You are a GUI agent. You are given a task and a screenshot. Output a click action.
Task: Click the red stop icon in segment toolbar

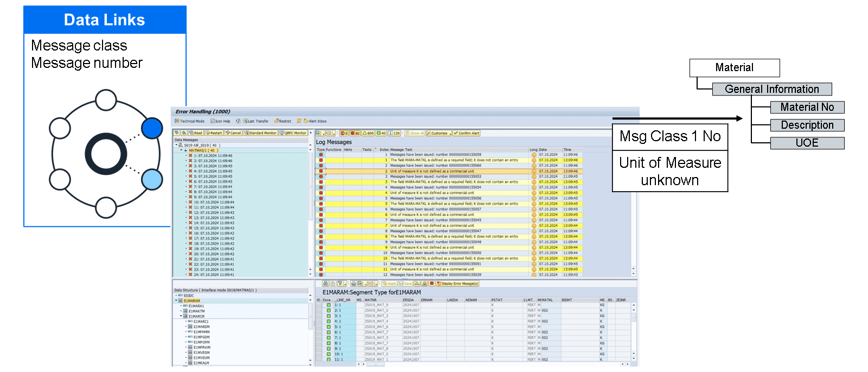click(x=432, y=283)
